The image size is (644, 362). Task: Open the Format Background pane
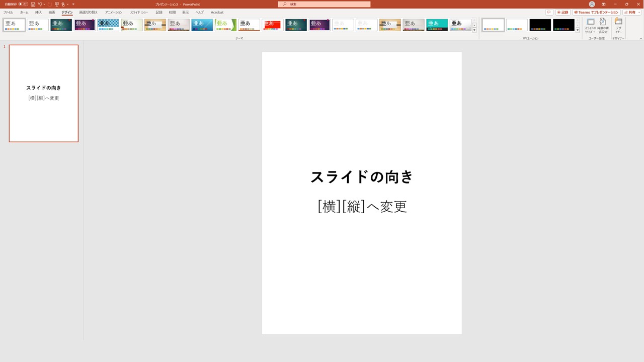[602, 25]
